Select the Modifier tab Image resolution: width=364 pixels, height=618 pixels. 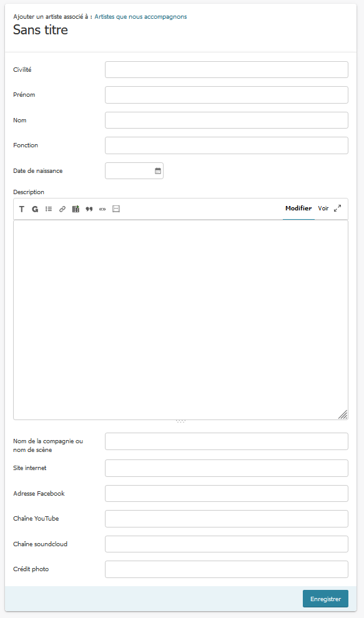(298, 208)
